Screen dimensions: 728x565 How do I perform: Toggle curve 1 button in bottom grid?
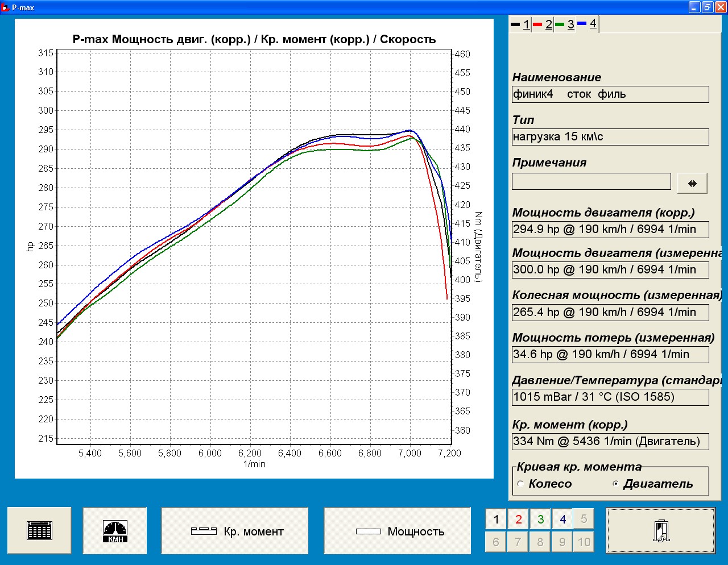tap(496, 519)
